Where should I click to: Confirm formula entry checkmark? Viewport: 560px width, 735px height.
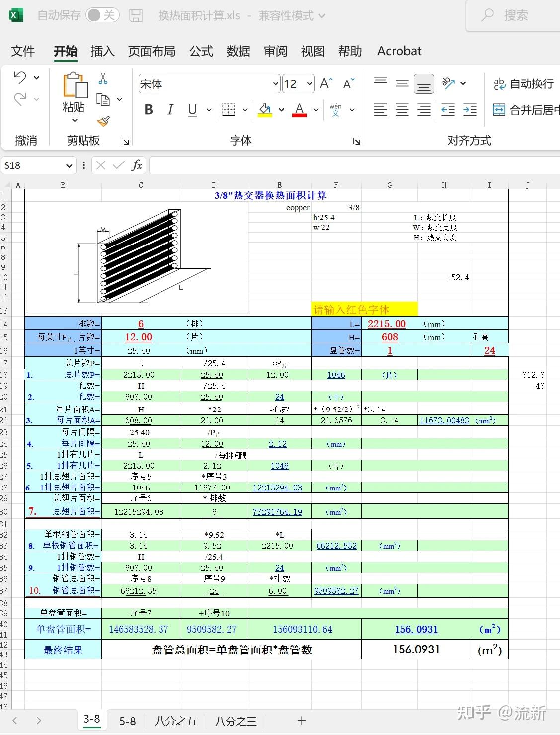point(118,165)
